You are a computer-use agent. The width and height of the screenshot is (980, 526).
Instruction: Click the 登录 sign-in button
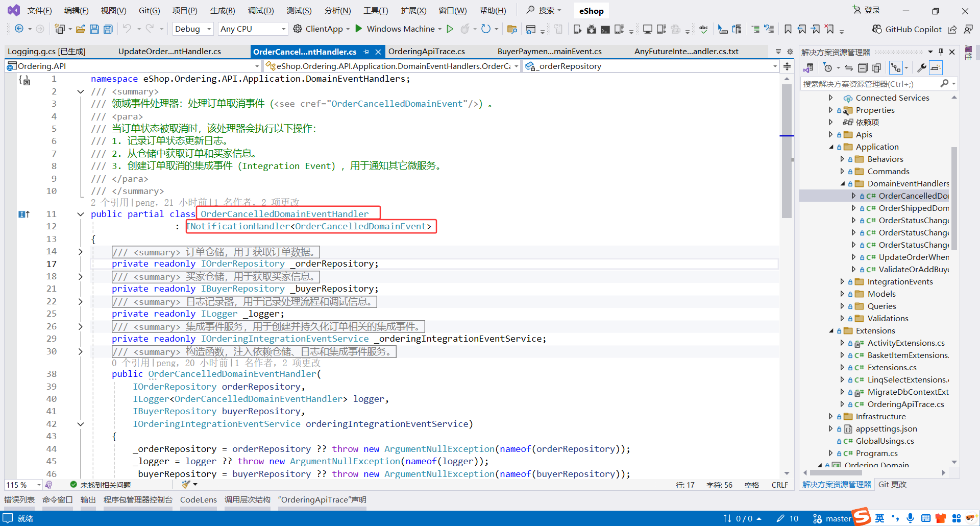(866, 10)
